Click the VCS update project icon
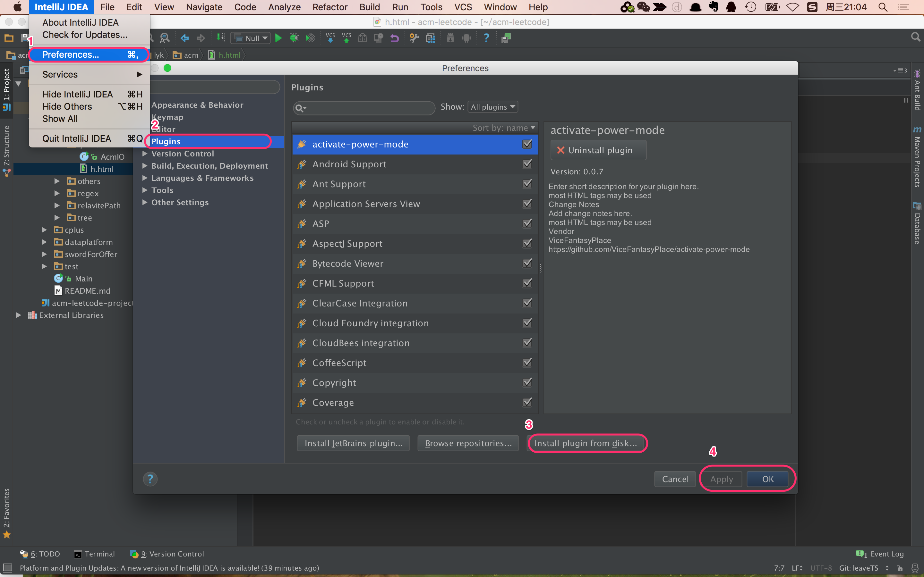The height and width of the screenshot is (577, 924). point(330,38)
